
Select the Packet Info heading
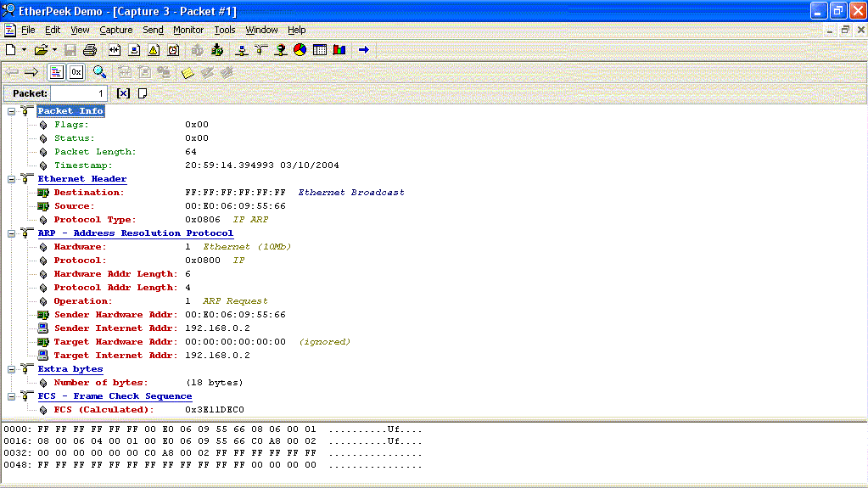70,111
